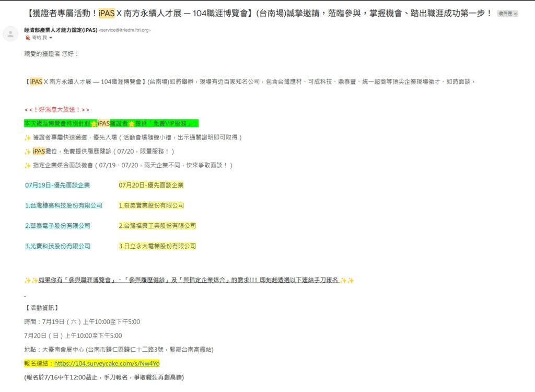Open the 104.surveycake.com registration link
The image size is (535, 392).
coord(107,363)
